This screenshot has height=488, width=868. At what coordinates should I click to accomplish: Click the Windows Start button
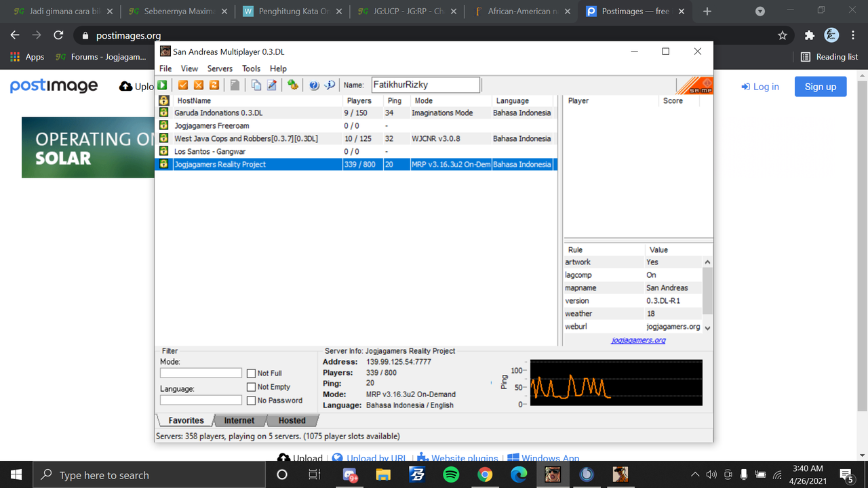point(16,474)
